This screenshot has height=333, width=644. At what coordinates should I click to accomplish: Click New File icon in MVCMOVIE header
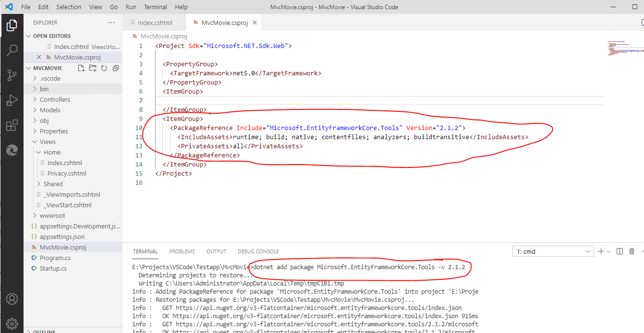[x=82, y=68]
